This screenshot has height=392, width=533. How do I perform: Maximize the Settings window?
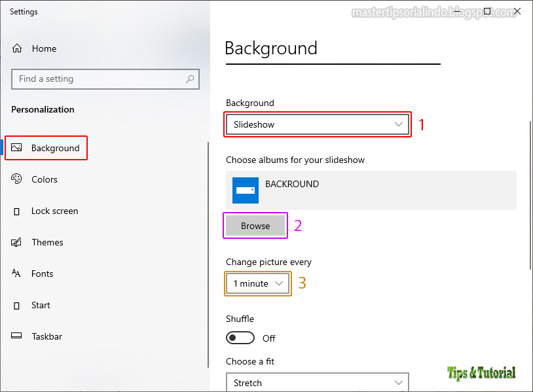point(487,11)
